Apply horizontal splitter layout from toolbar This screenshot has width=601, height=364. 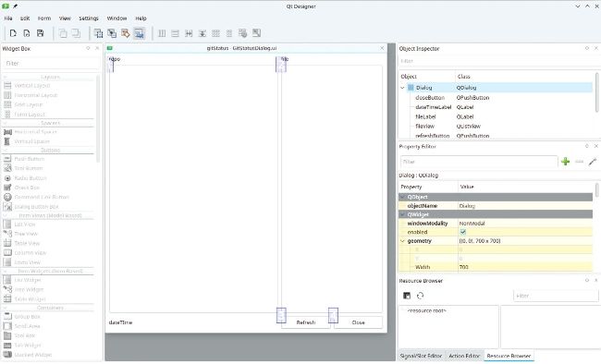[x=189, y=33]
